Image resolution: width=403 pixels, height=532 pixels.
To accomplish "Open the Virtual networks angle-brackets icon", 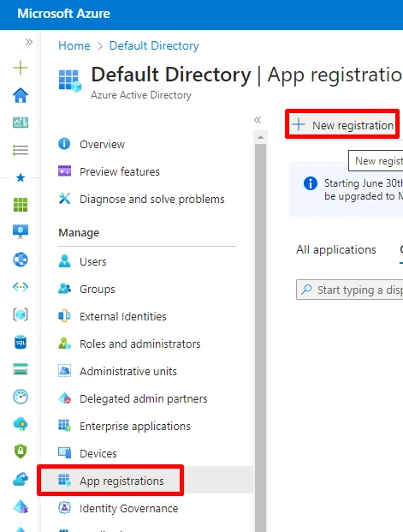I will tap(21, 287).
